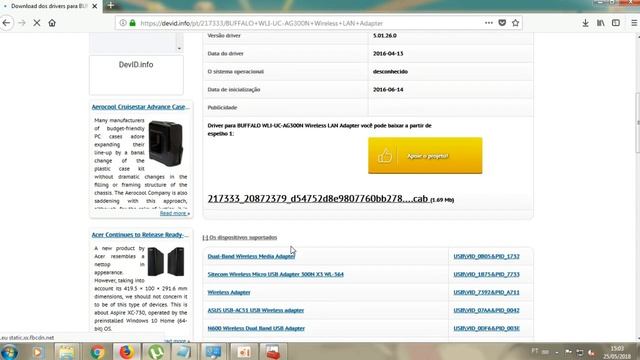640x360 pixels.
Task: Select initialization date 2016-06-14
Action: pos(388,89)
